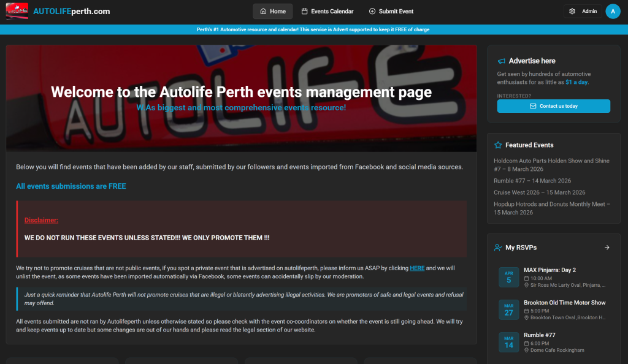Click the HERE link to report an event
The image size is (628, 364).
pyautogui.click(x=417, y=268)
